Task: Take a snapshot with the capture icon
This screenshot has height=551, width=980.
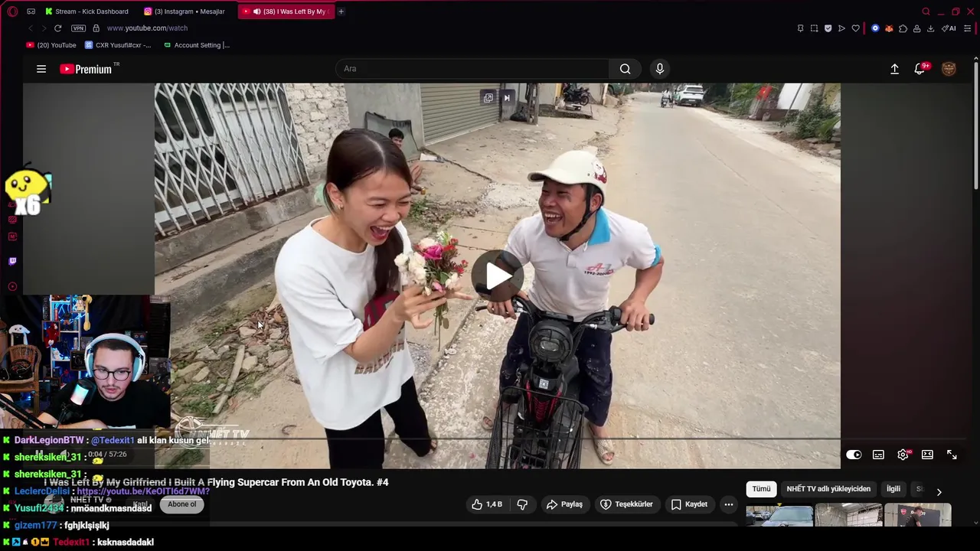Action: pyautogui.click(x=814, y=28)
